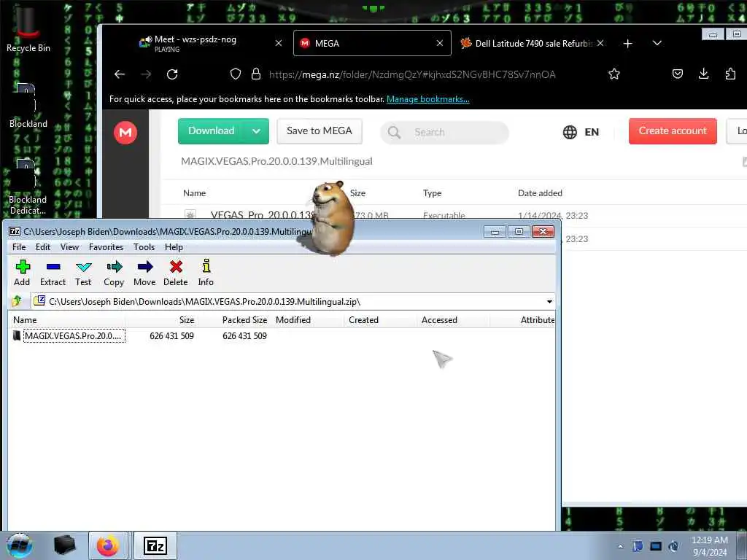
Task: Open the Firefox extensions icon
Action: point(730,74)
